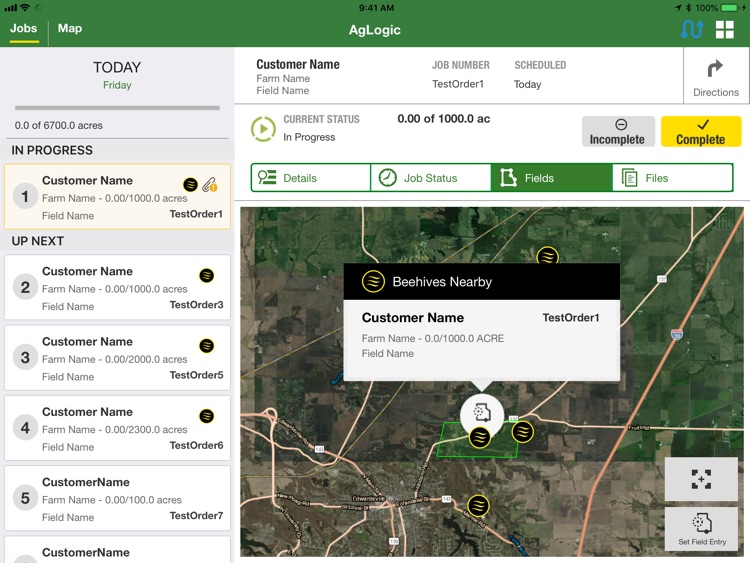750x563 pixels.
Task: Tap beehive icon on TestOrder6 card
Action: tap(207, 416)
